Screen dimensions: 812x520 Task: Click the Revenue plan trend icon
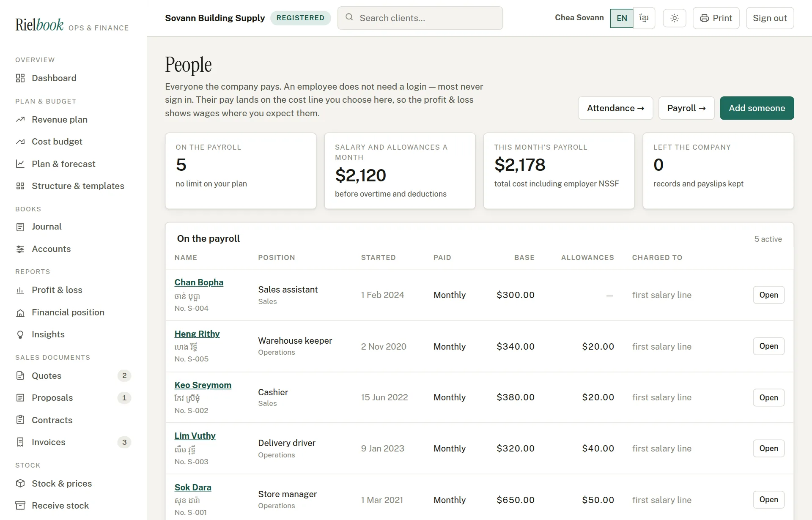coord(20,120)
